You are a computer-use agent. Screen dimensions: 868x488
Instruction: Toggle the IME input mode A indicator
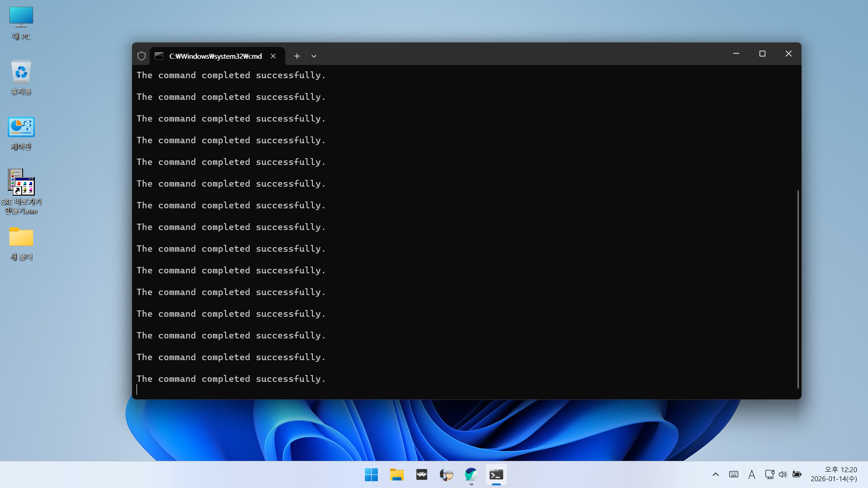751,474
